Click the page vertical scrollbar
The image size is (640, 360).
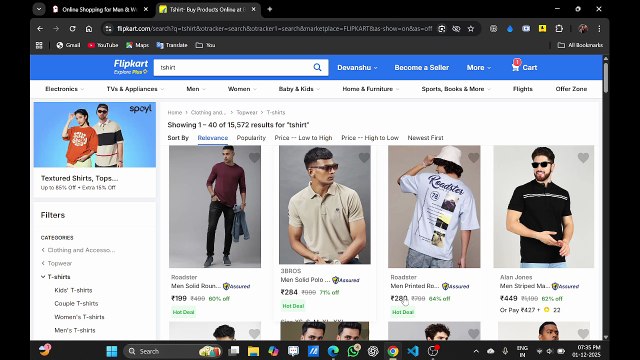click(x=606, y=78)
